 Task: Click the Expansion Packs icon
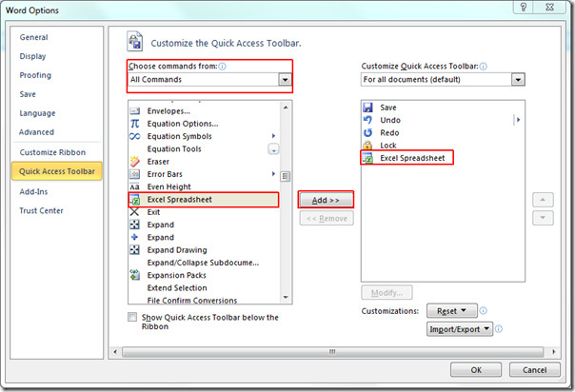[x=134, y=275]
